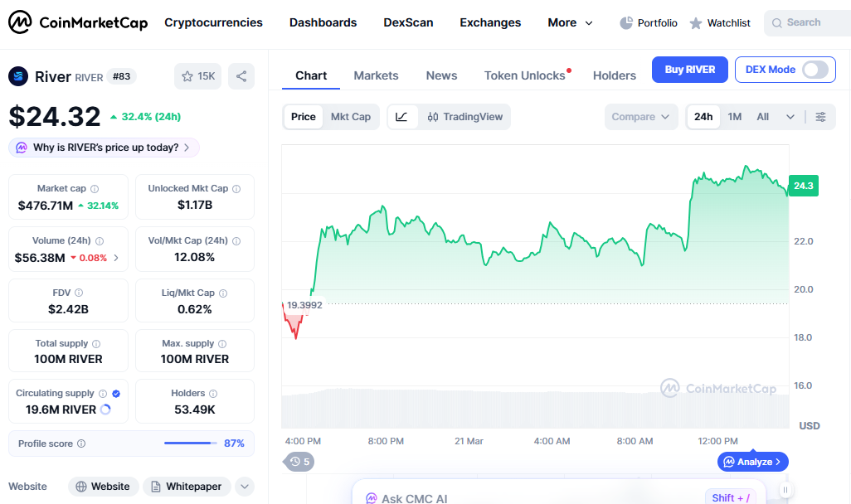This screenshot has height=504, width=851.
Task: Open the Token Unlocks tab
Action: tap(524, 75)
